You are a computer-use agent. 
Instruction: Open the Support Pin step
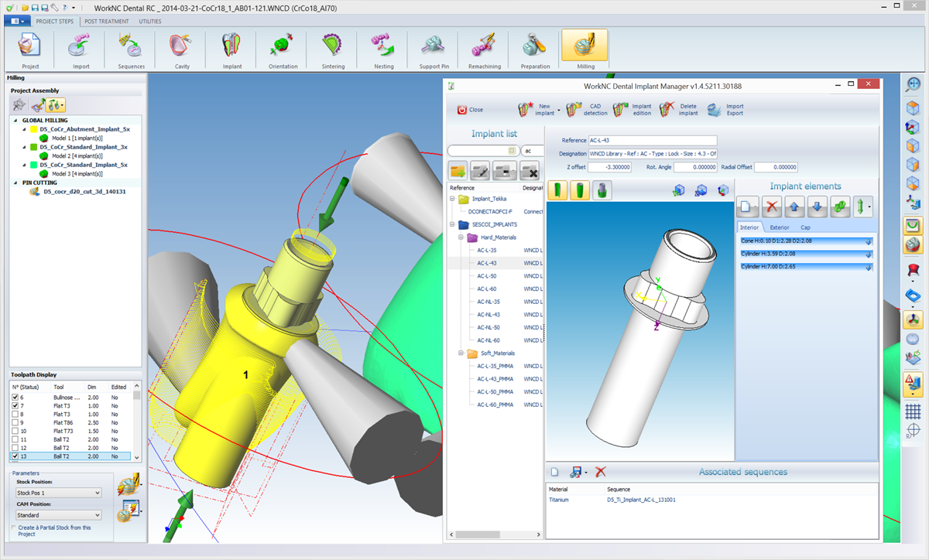[x=434, y=51]
